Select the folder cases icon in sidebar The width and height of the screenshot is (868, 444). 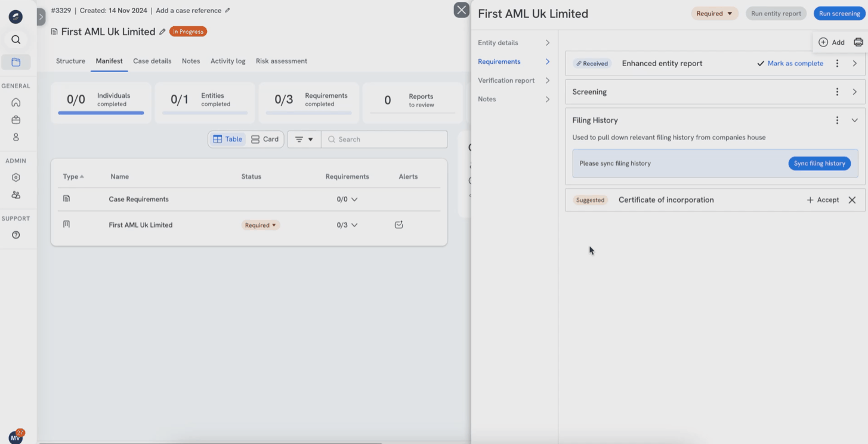[16, 62]
